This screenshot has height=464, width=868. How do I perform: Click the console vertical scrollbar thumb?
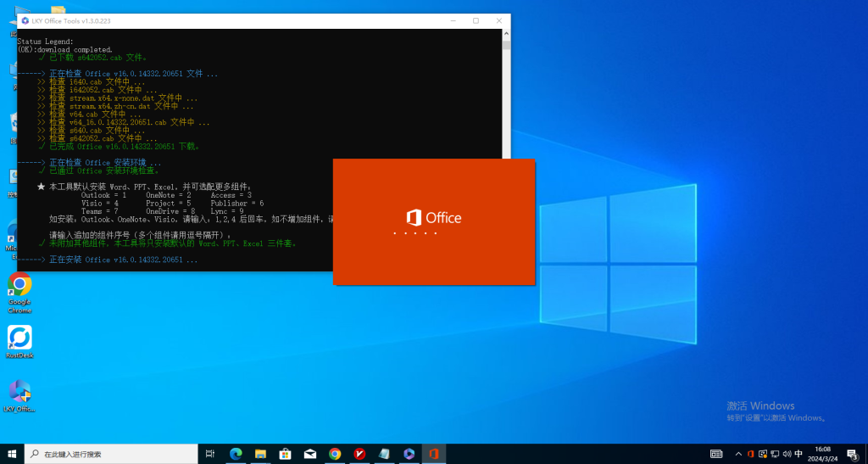point(506,44)
